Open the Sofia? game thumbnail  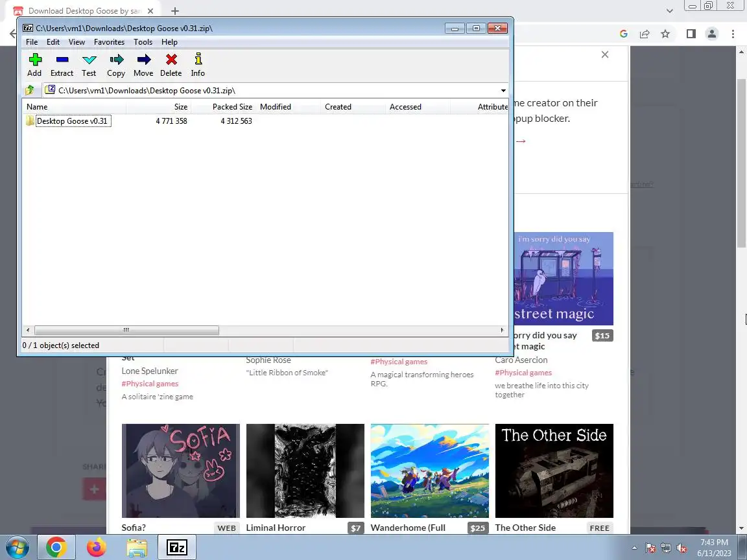[180, 471]
